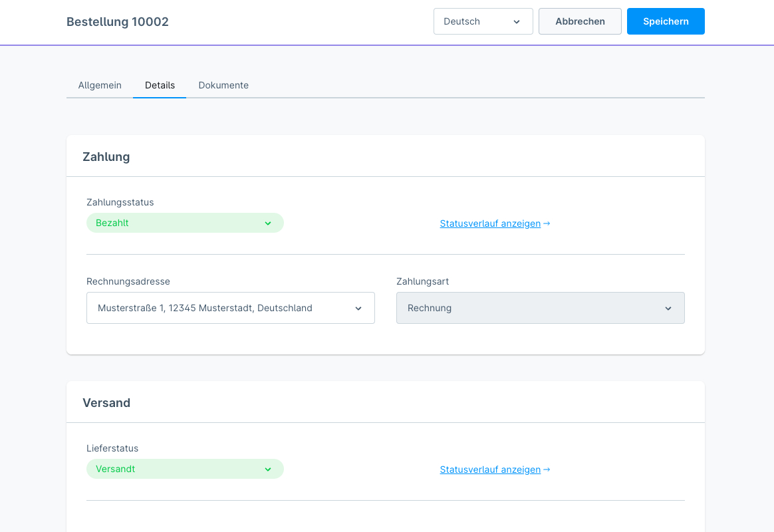Click the chevron icon in the Zahlungsart field
This screenshot has height=532, width=774.
pyautogui.click(x=668, y=309)
